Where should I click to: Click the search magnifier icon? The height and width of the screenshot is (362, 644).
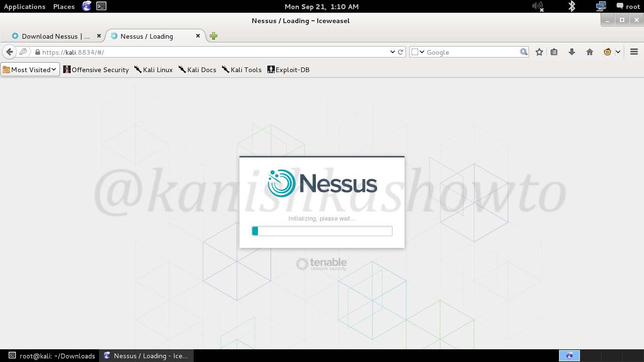[x=524, y=52]
